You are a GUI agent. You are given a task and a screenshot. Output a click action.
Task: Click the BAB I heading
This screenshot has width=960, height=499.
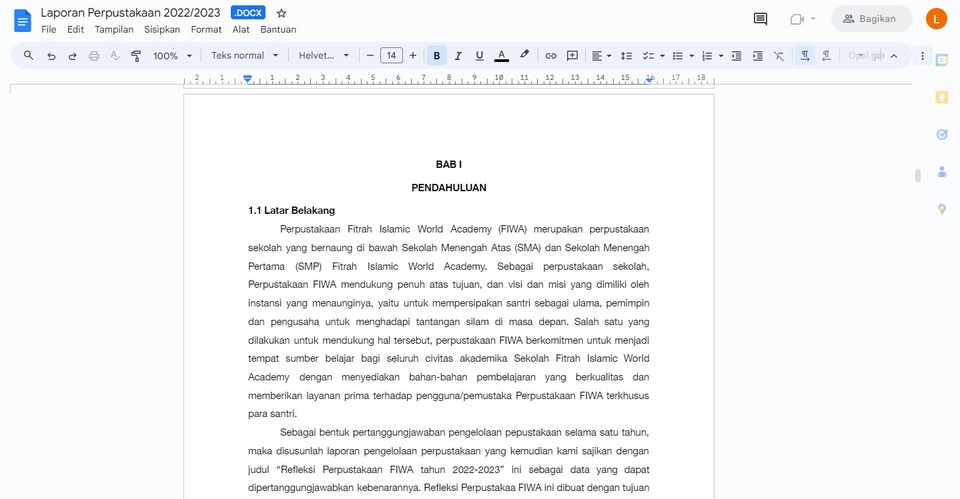[449, 165]
